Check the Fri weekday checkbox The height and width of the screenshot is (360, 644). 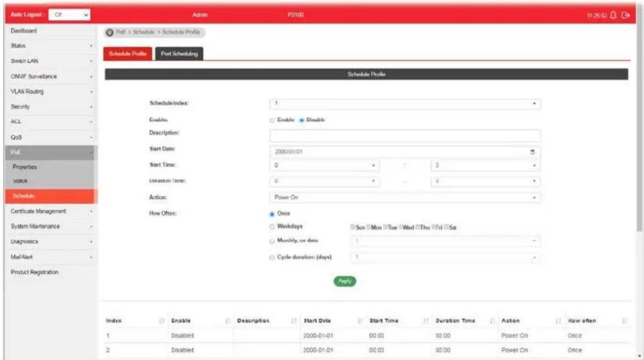(x=433, y=227)
